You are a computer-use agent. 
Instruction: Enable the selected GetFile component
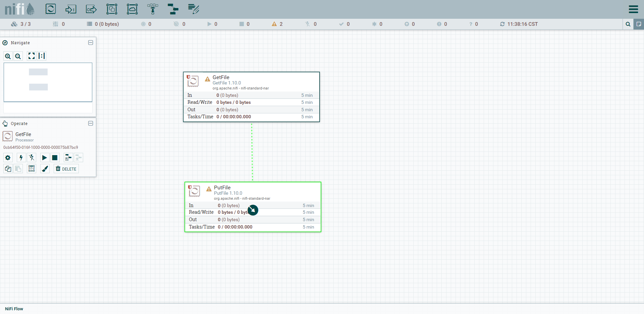pyautogui.click(x=21, y=158)
